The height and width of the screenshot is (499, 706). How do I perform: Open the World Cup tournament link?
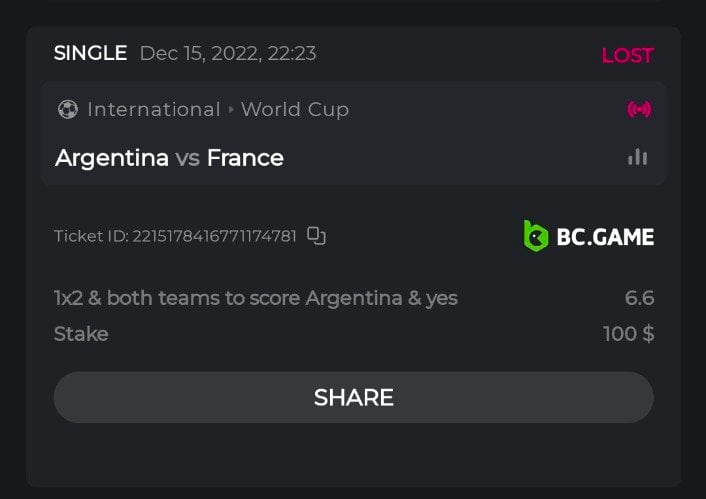295,110
